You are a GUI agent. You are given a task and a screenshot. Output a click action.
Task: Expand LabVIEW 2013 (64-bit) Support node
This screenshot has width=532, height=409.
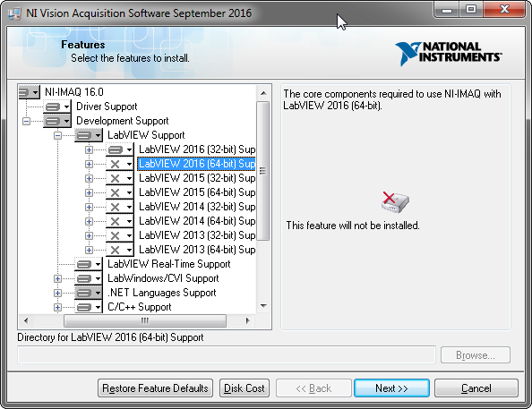89,250
